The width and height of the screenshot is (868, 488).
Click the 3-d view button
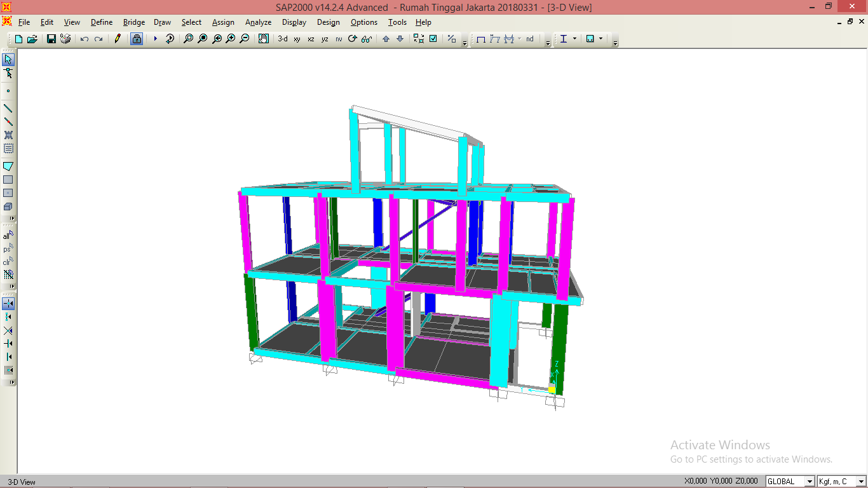pyautogui.click(x=283, y=39)
